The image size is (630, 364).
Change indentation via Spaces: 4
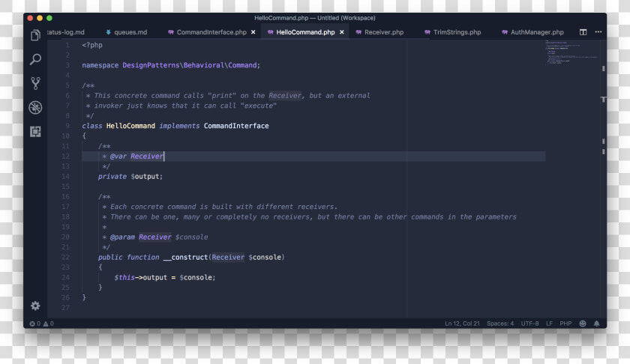(x=500, y=324)
